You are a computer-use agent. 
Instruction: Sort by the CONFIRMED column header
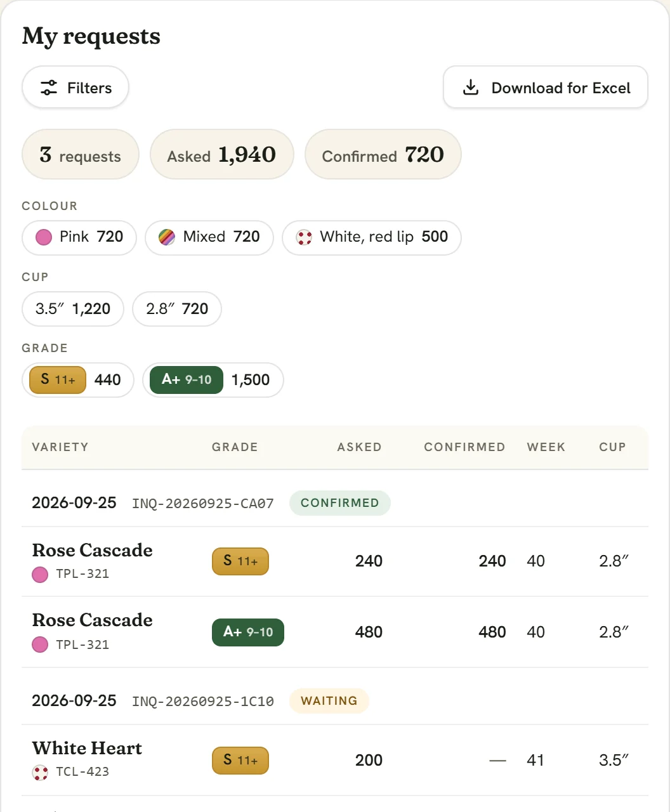[464, 447]
